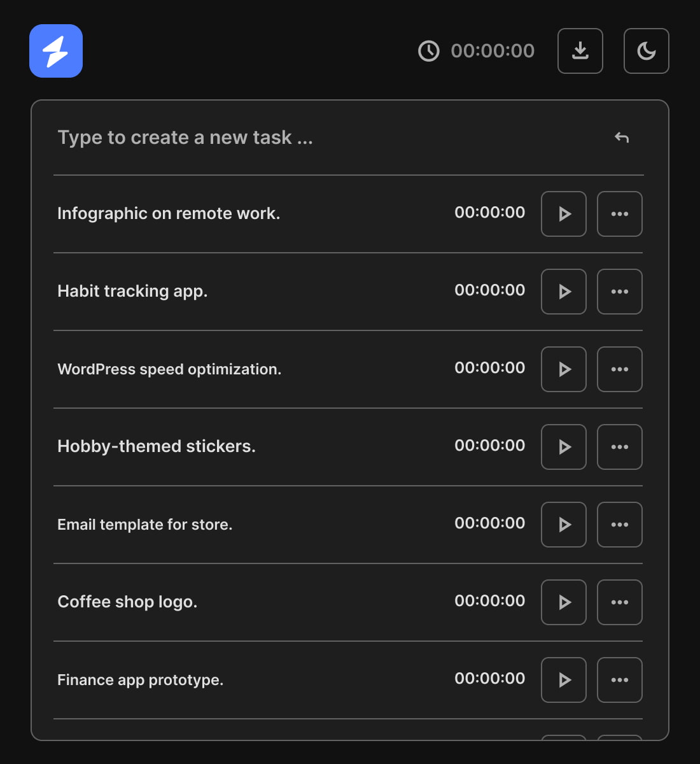Start timer for Infographic on remote work
700x764 pixels.
[x=563, y=214]
